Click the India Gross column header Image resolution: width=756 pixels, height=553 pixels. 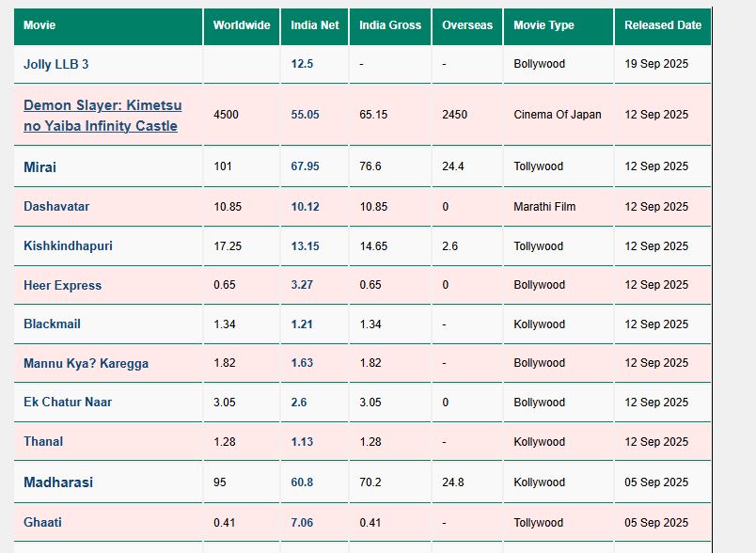(x=390, y=26)
